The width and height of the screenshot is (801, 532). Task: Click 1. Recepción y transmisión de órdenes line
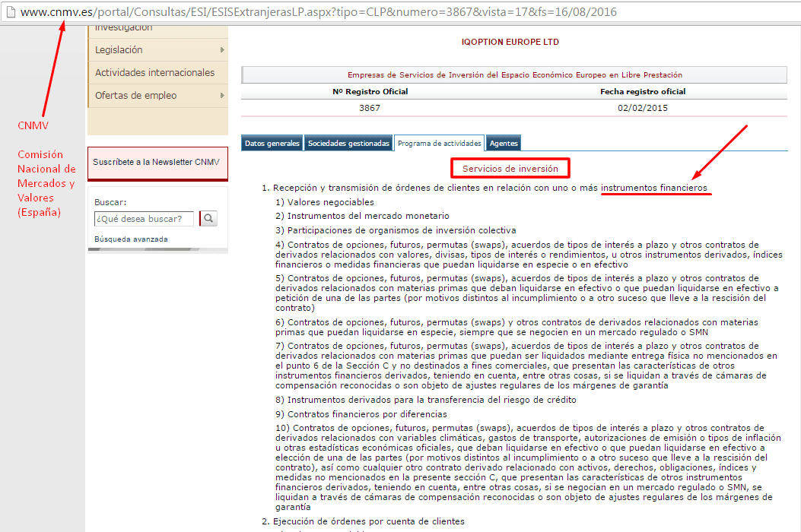pos(485,188)
